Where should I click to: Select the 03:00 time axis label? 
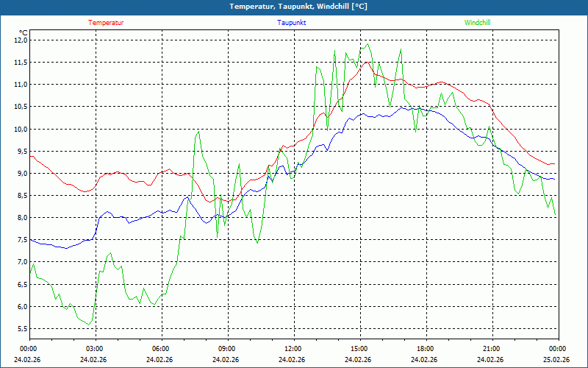(x=95, y=349)
